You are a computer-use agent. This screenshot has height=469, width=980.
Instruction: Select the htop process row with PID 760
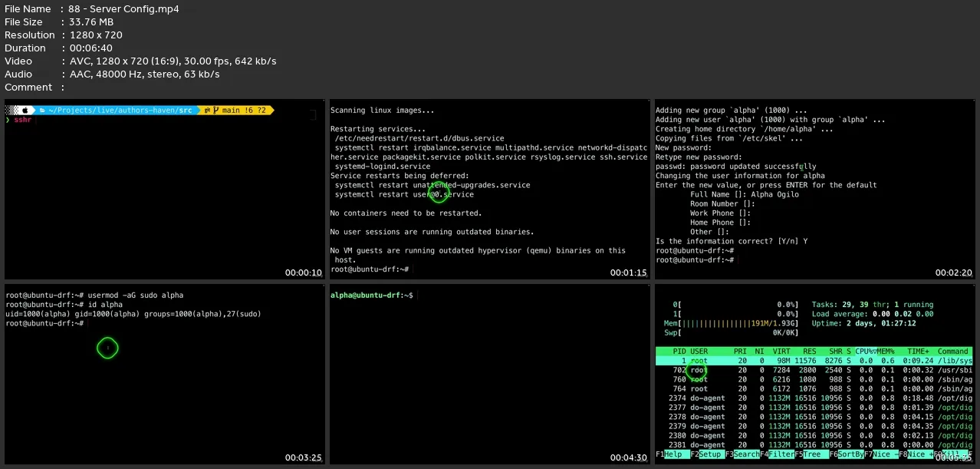coord(814,379)
